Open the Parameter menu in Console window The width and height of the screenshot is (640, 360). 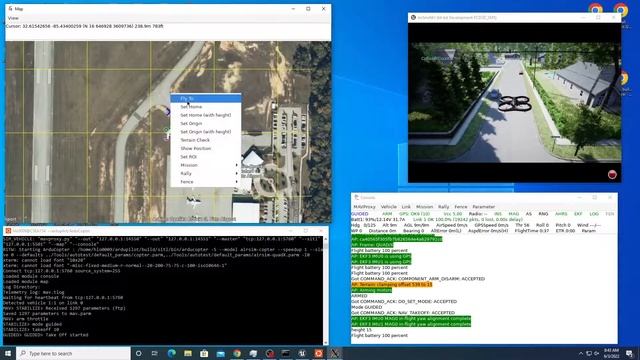(483, 207)
